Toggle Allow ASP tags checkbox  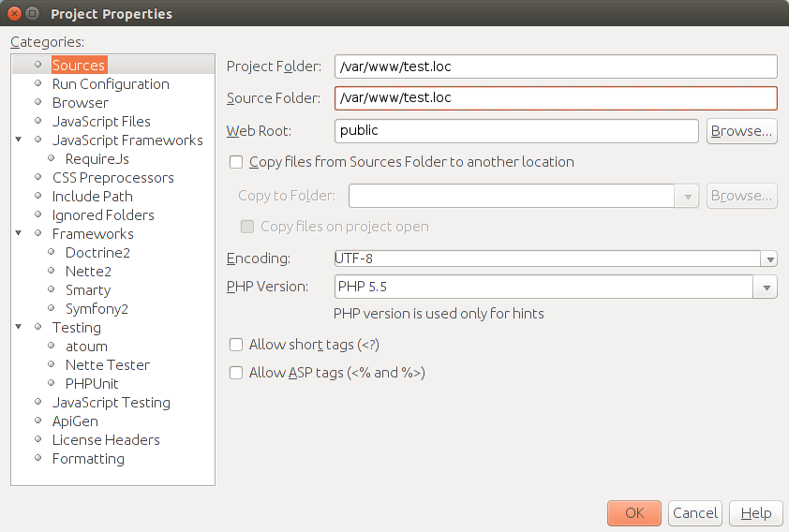pos(236,373)
